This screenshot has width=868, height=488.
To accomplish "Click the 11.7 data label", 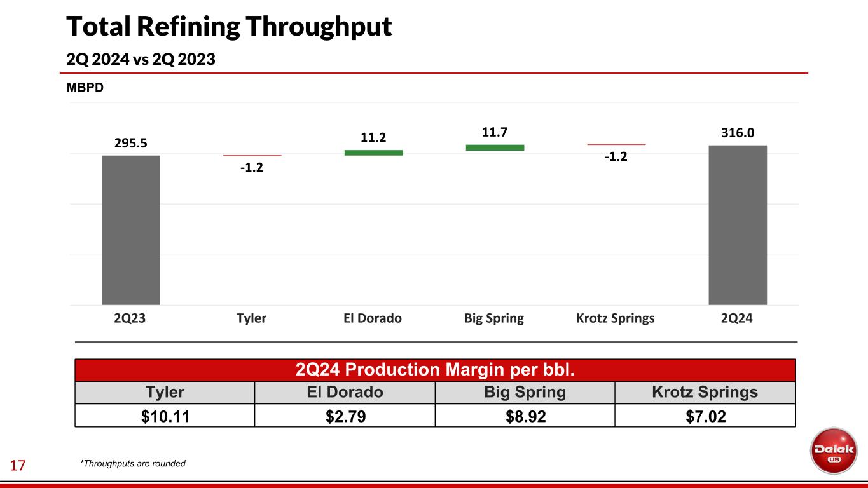I will point(495,132).
